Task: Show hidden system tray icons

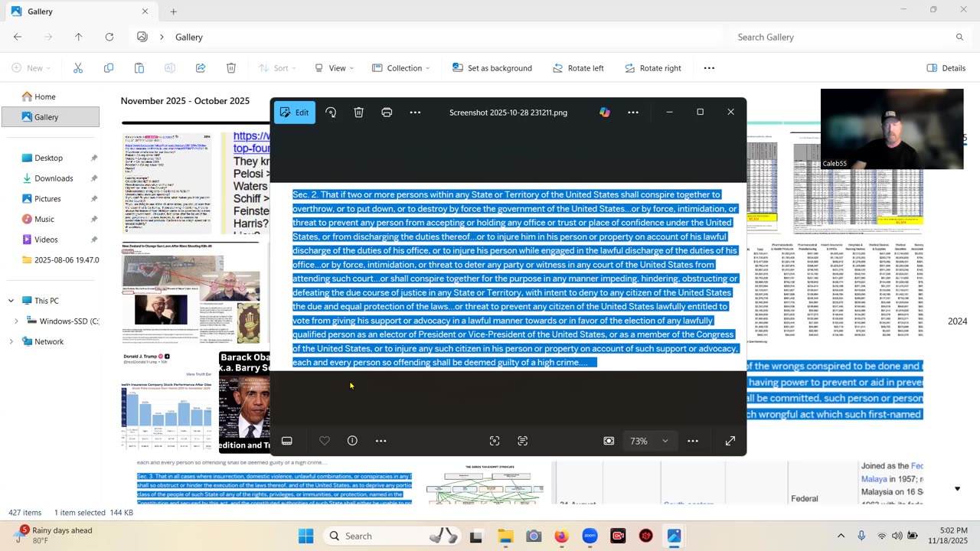Action: tap(841, 536)
